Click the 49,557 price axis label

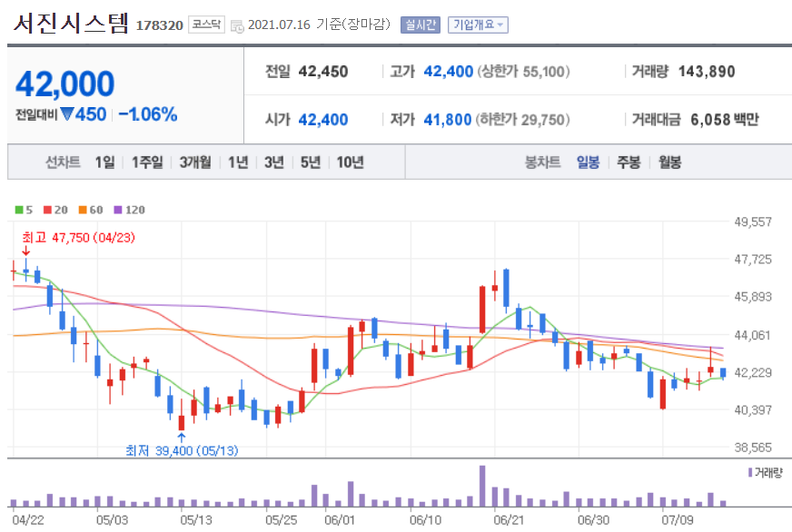pyautogui.click(x=753, y=222)
